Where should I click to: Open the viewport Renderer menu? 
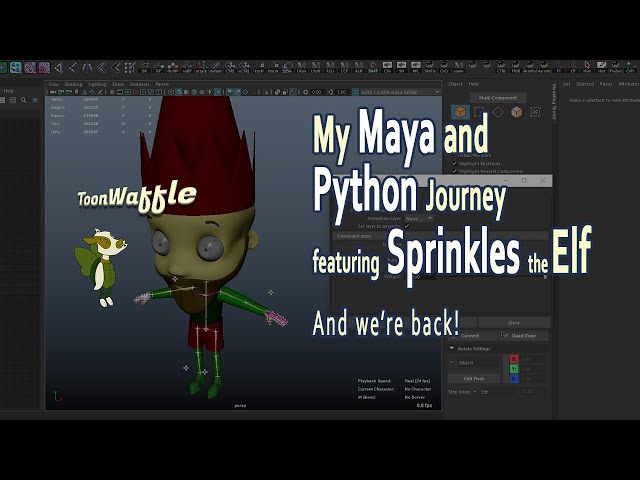(140, 84)
